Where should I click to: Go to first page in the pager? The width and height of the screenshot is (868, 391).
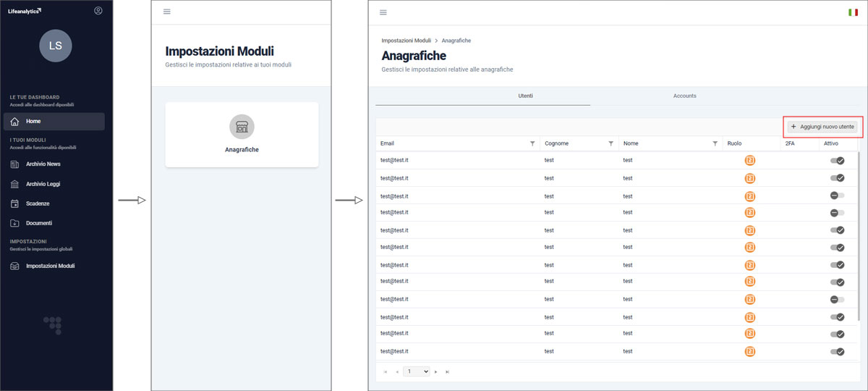click(x=385, y=371)
